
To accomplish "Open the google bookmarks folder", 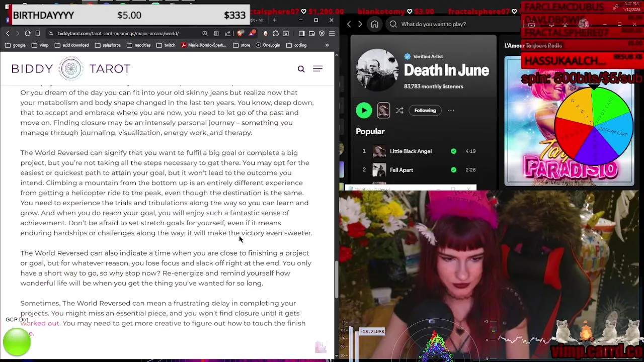I will click(x=15, y=45).
